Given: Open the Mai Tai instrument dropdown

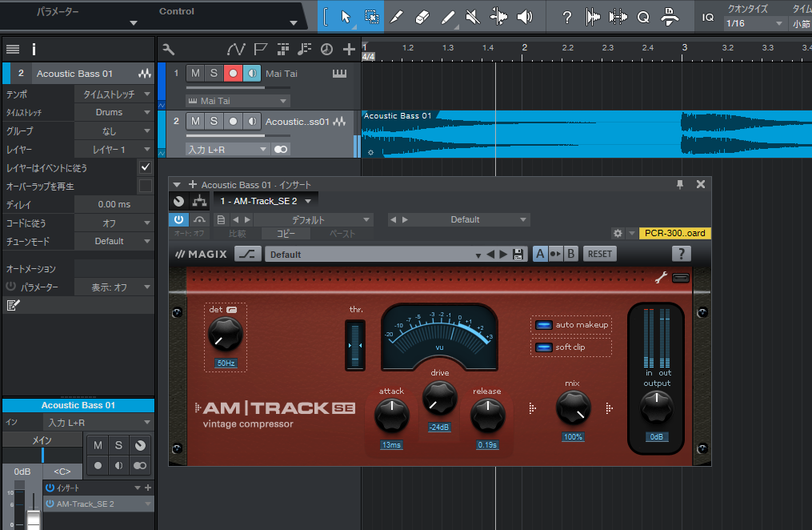Looking at the screenshot, I should 238,101.
